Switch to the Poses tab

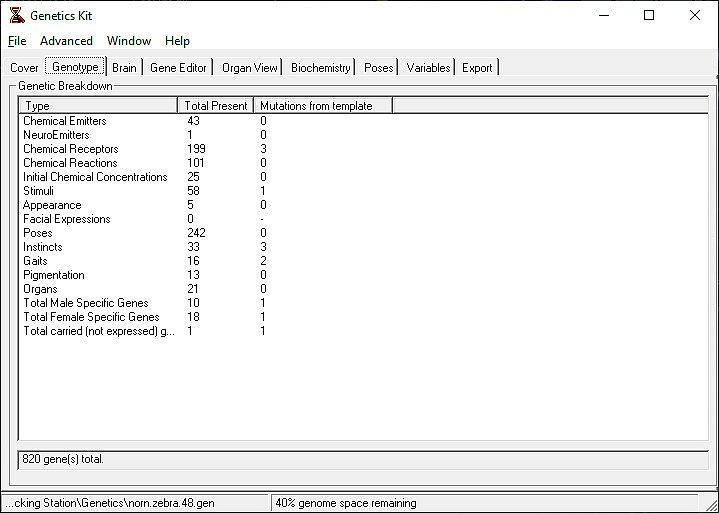[x=379, y=68]
